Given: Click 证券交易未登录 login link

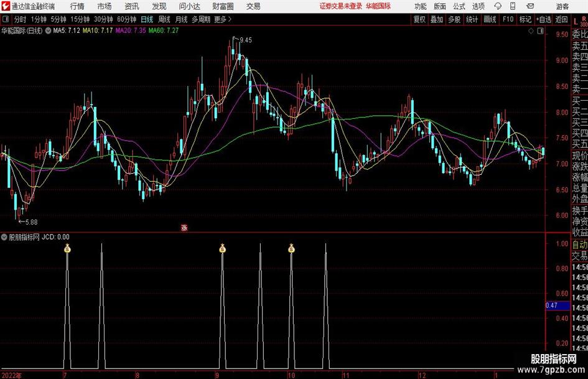Looking at the screenshot, I should pos(341,6).
